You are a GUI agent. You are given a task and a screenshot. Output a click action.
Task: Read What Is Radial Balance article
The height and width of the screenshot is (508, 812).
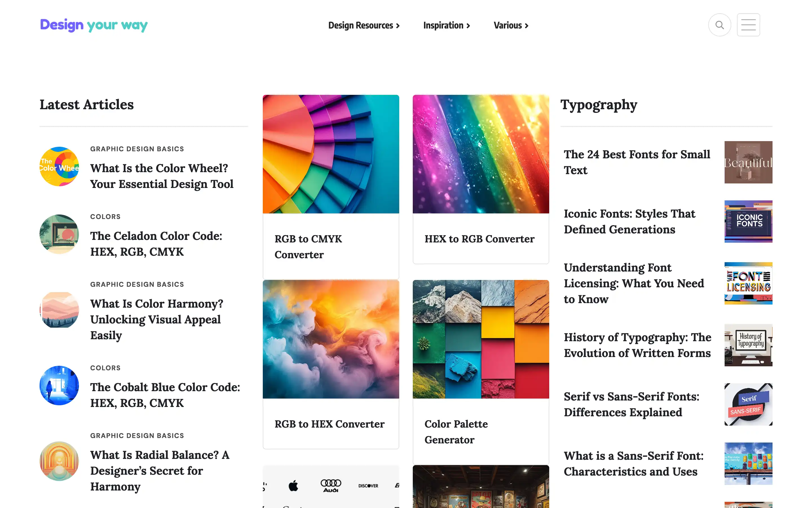point(160,471)
